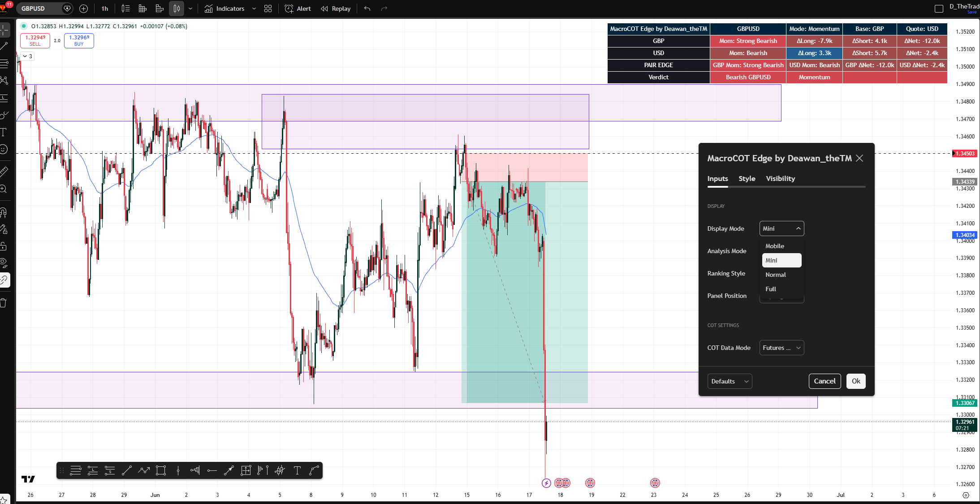
Task: Select the trend line tool in left sidebar
Action: 4,46
